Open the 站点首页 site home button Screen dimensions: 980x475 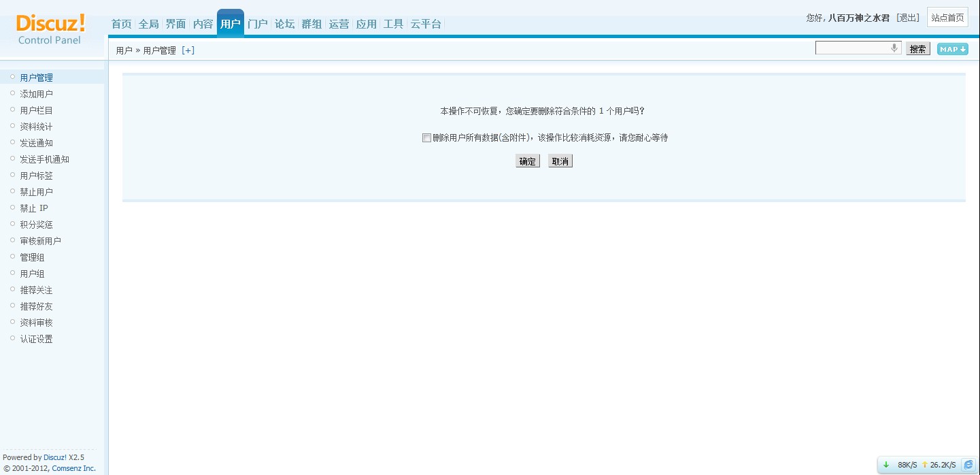tap(947, 18)
